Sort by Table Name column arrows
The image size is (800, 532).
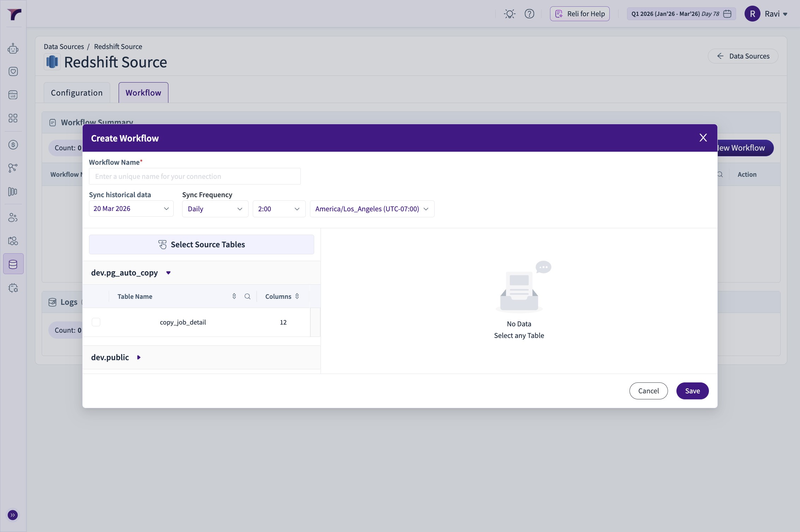pos(234,296)
